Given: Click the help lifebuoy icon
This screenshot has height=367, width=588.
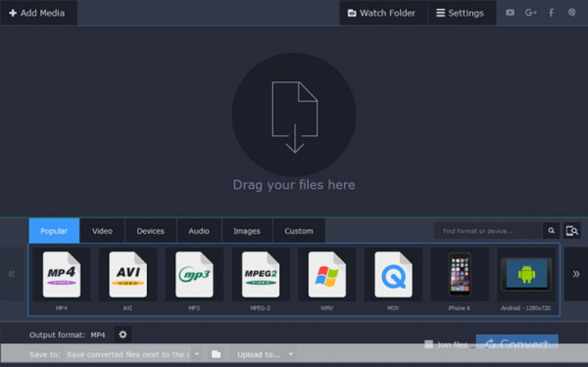Looking at the screenshot, I should [572, 13].
